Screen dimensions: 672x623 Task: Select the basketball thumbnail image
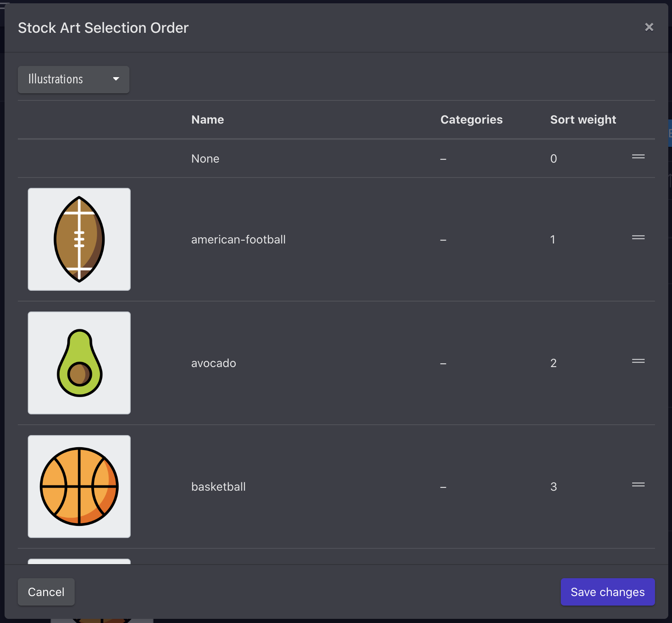click(79, 487)
